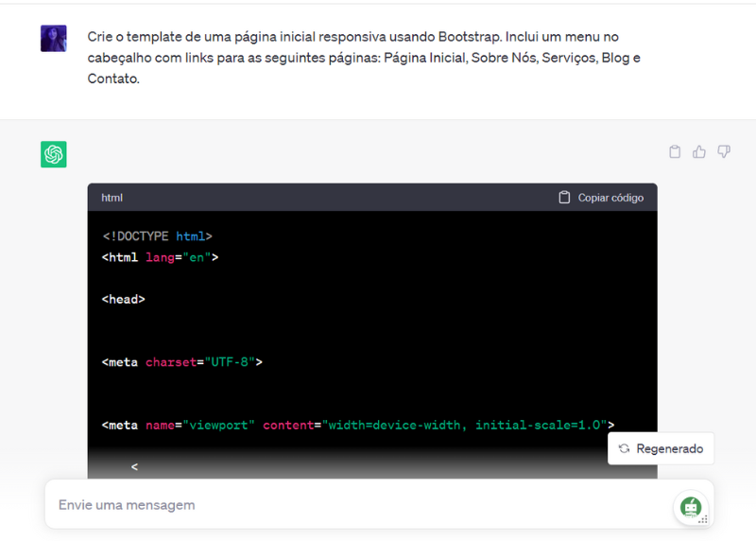Open the green QuillBot robot extension icon
This screenshot has width=756, height=541.
[691, 507]
